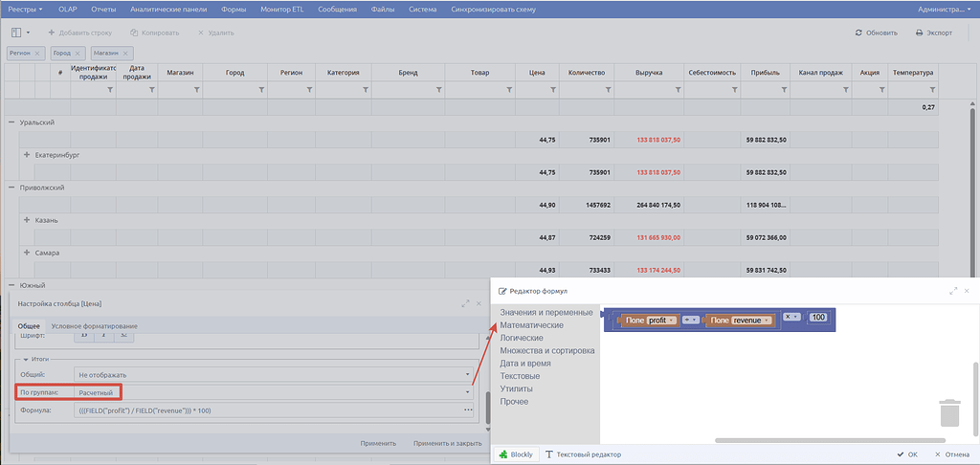Click the Применить и закрыть button
This screenshot has height=465, width=980.
(448, 443)
